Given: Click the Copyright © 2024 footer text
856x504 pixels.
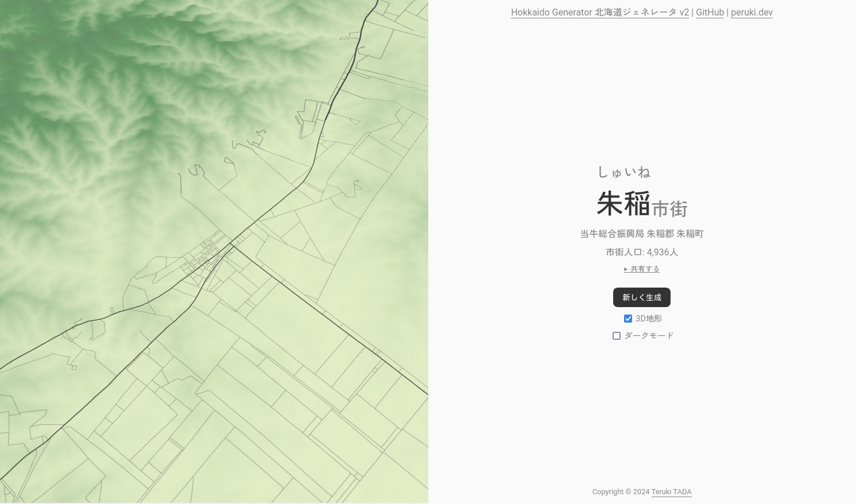Looking at the screenshot, I should tap(621, 492).
